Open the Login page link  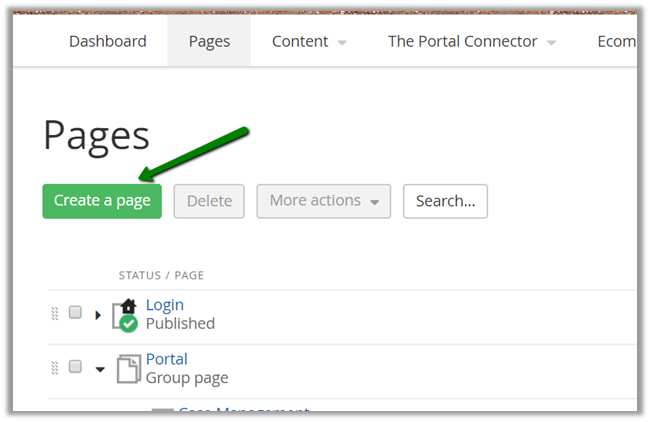tap(165, 305)
